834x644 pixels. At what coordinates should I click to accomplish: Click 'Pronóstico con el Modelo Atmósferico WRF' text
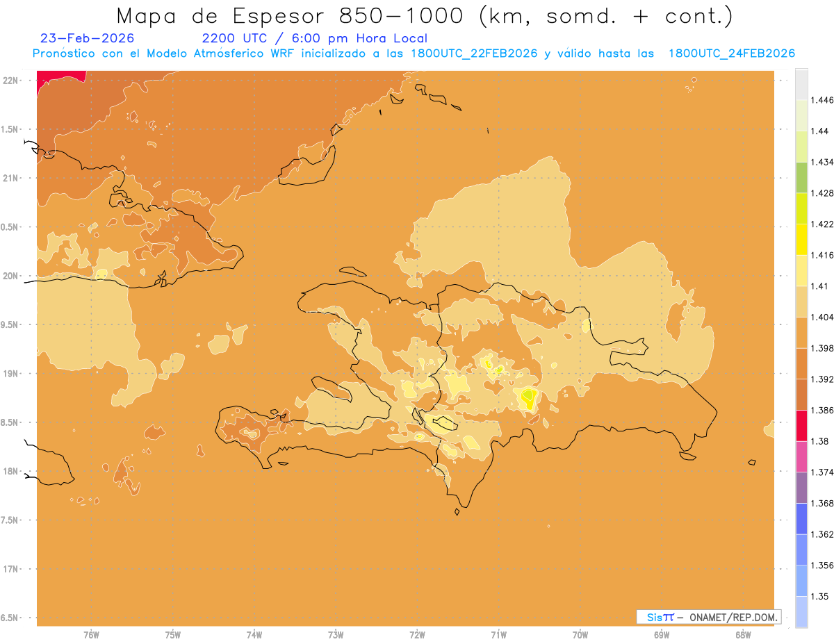[165, 54]
